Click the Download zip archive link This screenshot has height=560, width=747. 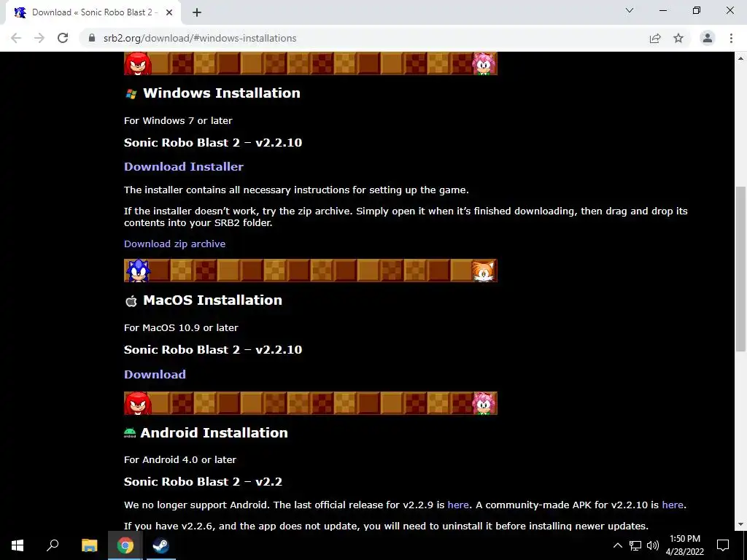click(x=174, y=244)
